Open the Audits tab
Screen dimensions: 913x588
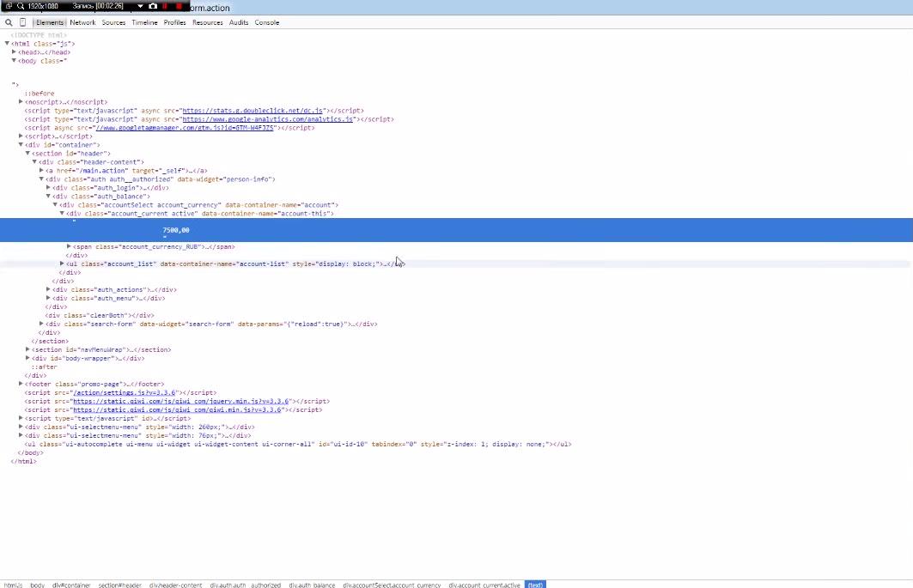239,22
